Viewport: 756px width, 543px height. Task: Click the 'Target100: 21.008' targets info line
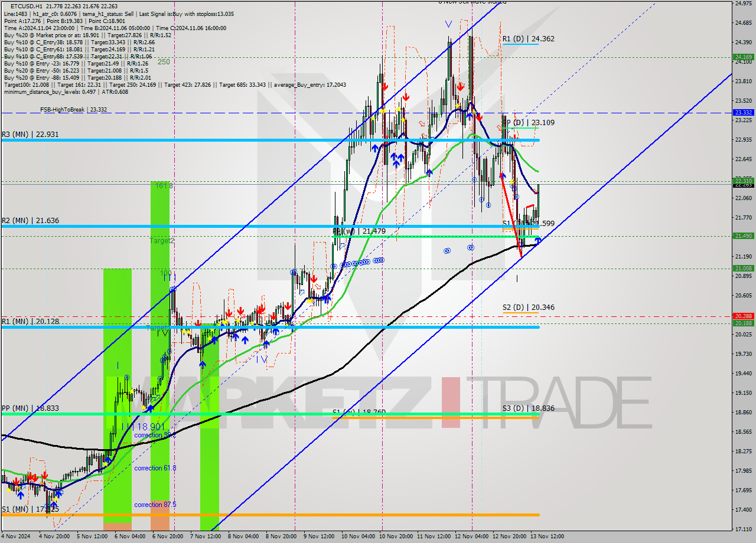pos(175,84)
